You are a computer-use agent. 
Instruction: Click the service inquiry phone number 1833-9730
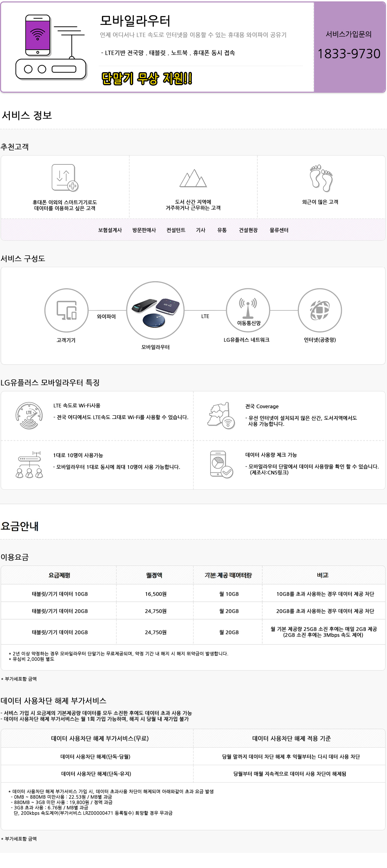[349, 53]
